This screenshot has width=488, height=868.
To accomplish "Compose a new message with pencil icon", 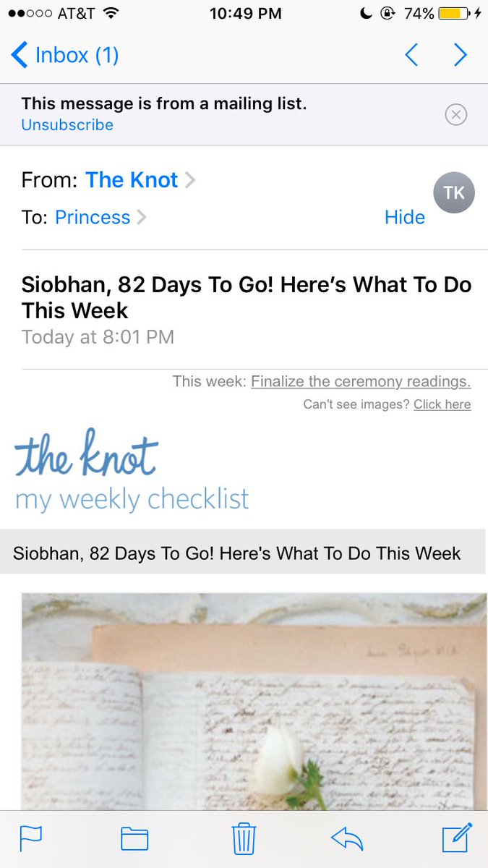I will tap(457, 838).
